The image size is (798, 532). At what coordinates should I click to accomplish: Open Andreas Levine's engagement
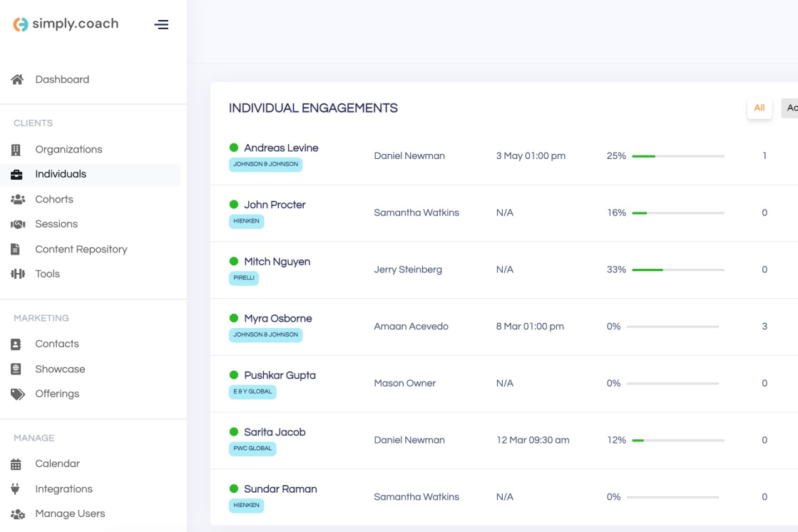tap(281, 148)
